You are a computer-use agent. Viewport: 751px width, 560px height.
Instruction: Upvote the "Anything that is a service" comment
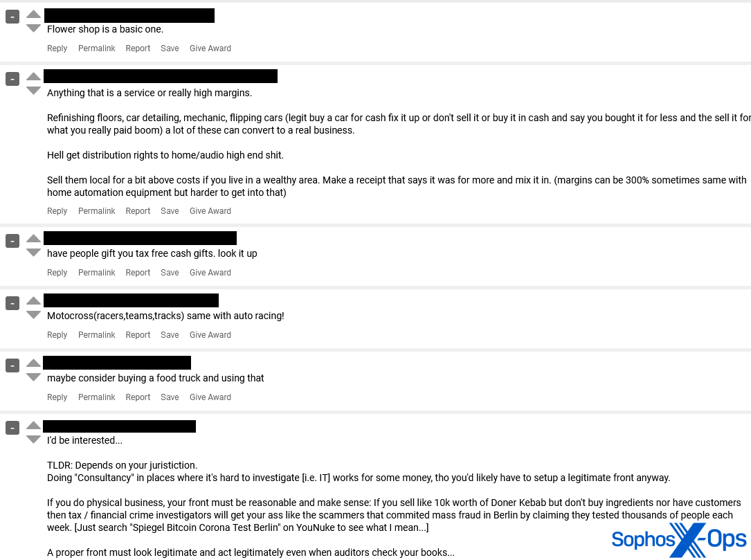33,76
